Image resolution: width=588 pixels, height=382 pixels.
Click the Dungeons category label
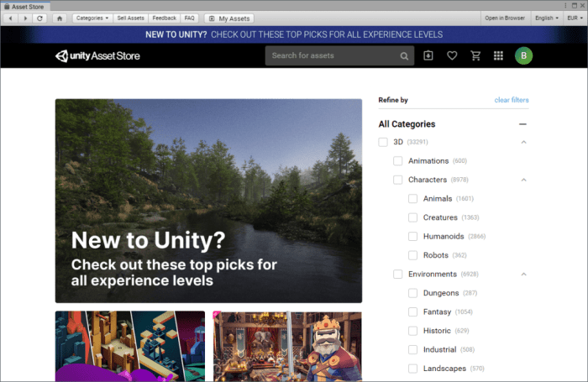pyautogui.click(x=441, y=293)
